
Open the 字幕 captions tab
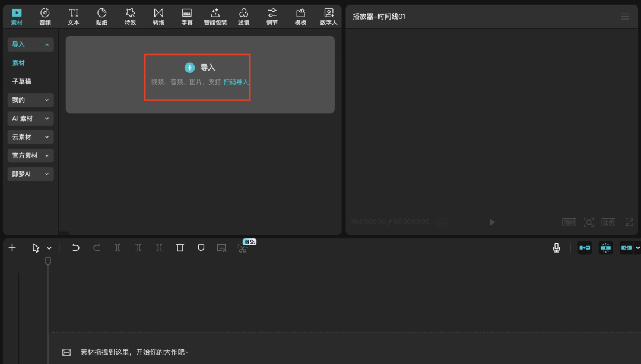(187, 17)
